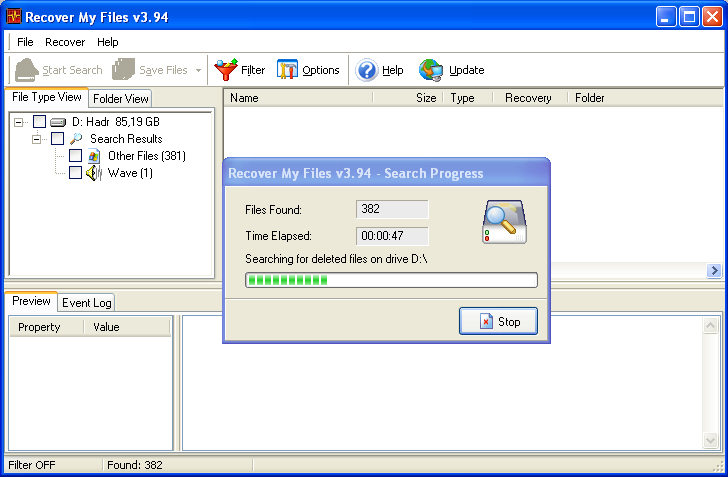728x477 pixels.
Task: Open the Filter funnel tool
Action: click(x=226, y=70)
